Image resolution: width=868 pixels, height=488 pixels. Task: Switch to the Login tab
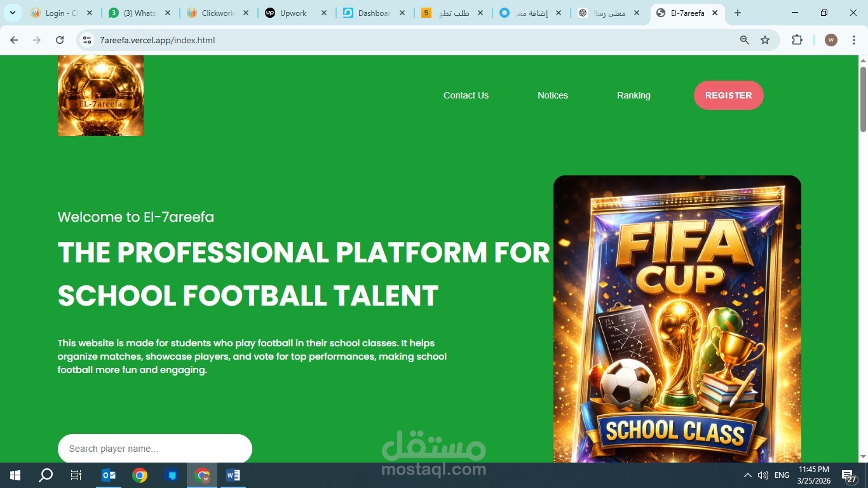pyautogui.click(x=62, y=13)
